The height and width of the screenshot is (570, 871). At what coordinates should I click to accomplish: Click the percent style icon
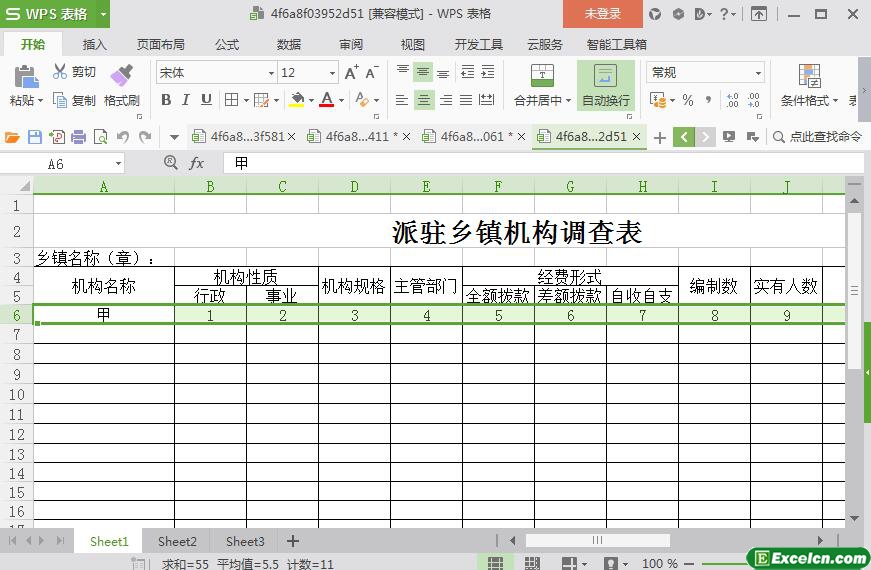click(688, 100)
